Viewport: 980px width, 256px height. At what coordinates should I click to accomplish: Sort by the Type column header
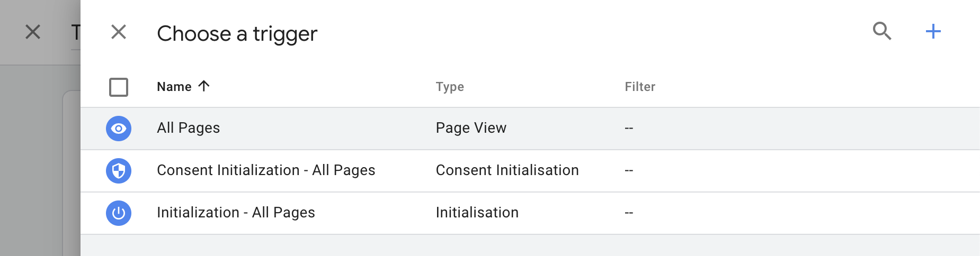click(x=450, y=87)
